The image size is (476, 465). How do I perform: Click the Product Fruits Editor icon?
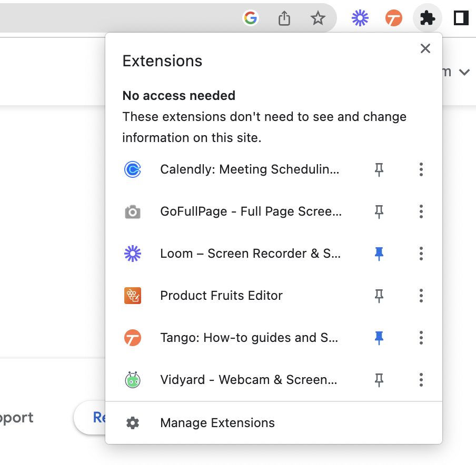click(133, 296)
